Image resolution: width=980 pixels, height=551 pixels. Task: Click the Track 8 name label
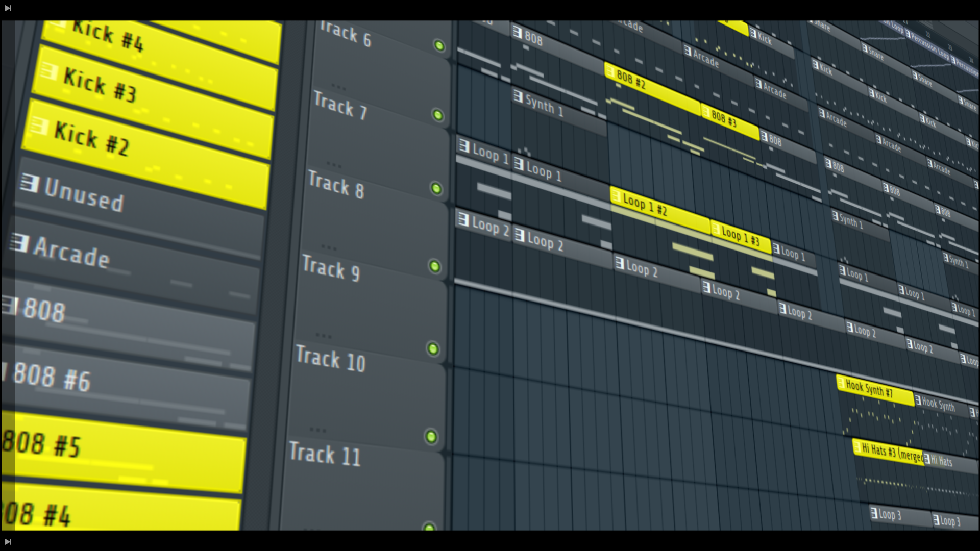336,184
